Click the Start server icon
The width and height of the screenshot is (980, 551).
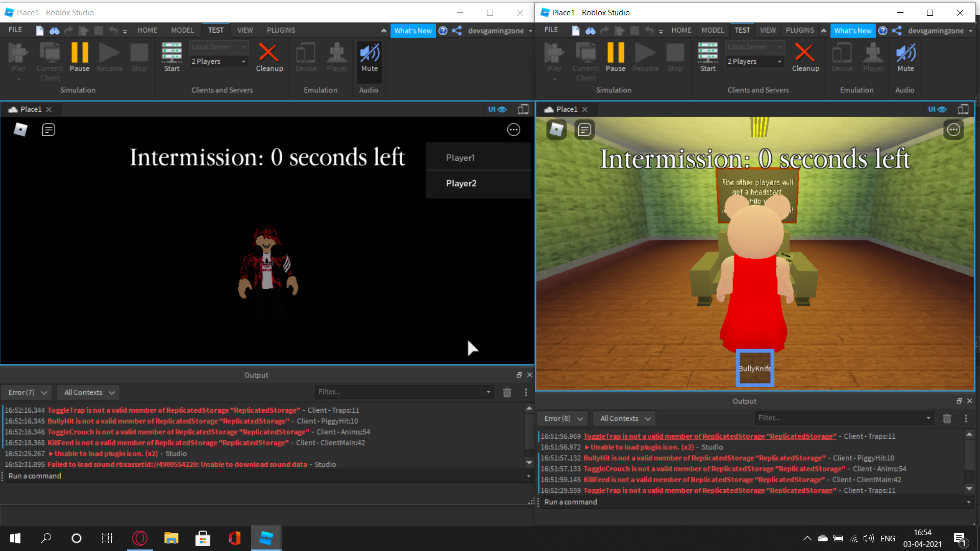coord(171,56)
